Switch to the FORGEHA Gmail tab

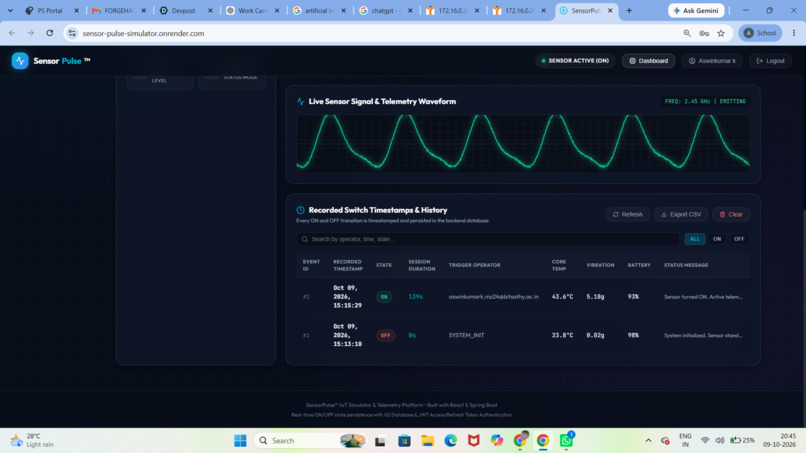click(118, 10)
